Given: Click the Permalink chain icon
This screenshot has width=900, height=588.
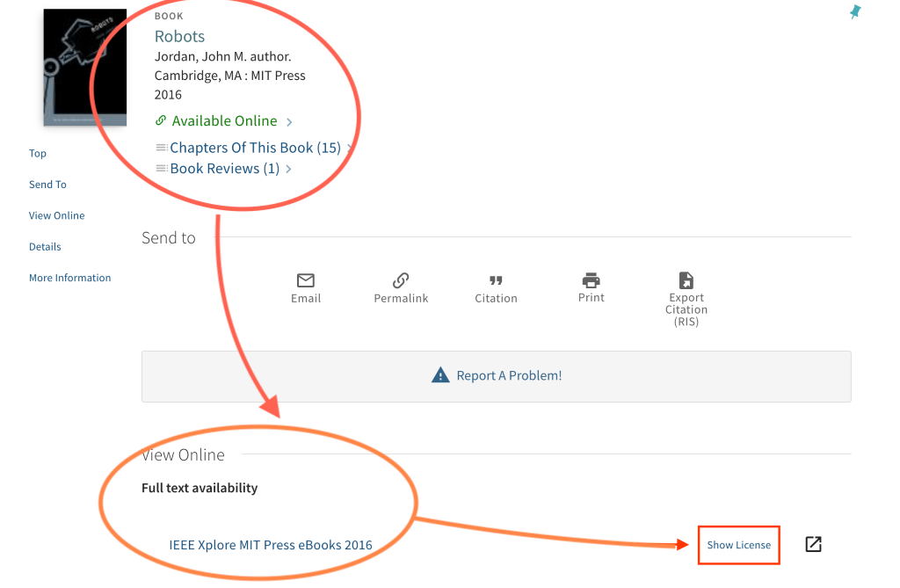Looking at the screenshot, I should [x=401, y=280].
